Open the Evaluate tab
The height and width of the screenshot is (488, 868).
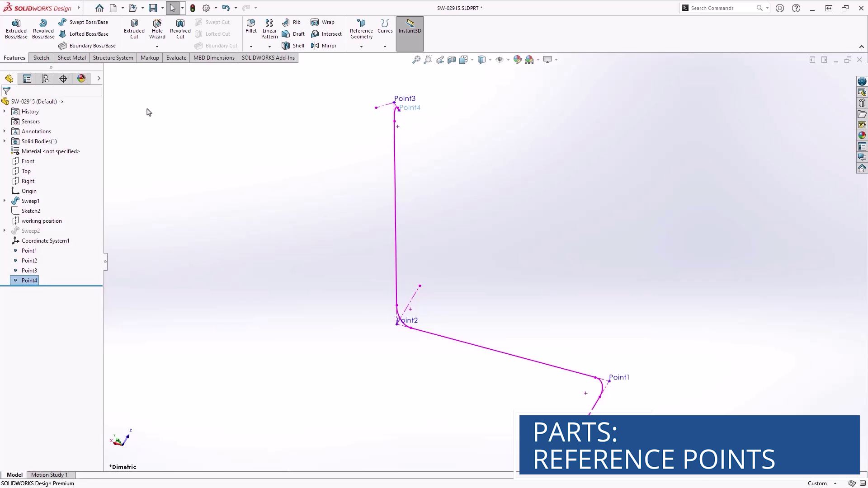pos(176,58)
